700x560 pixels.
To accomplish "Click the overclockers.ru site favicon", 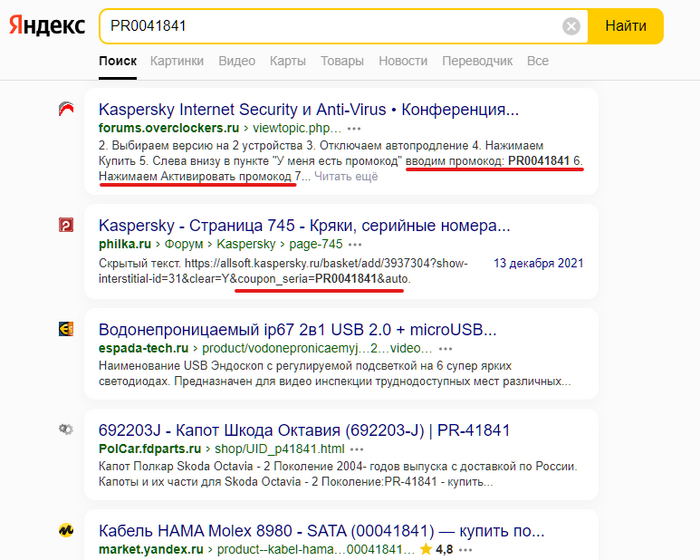I will pos(66,110).
